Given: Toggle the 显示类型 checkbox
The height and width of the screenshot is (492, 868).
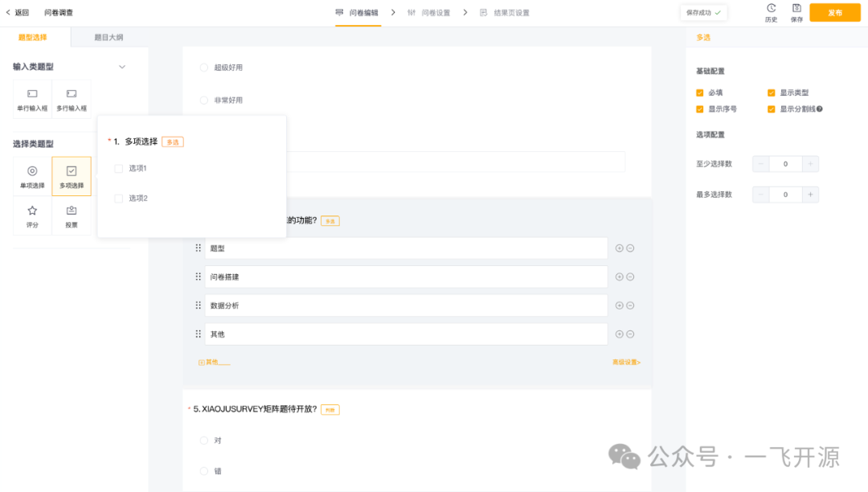Looking at the screenshot, I should coord(771,92).
